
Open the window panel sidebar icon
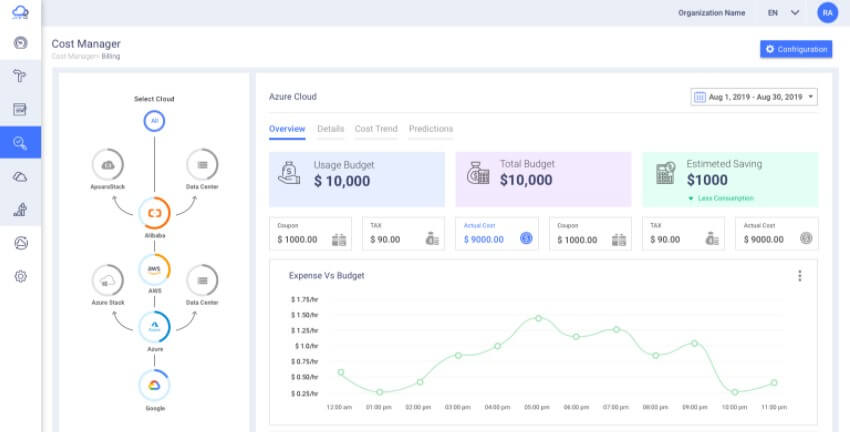coord(20,109)
